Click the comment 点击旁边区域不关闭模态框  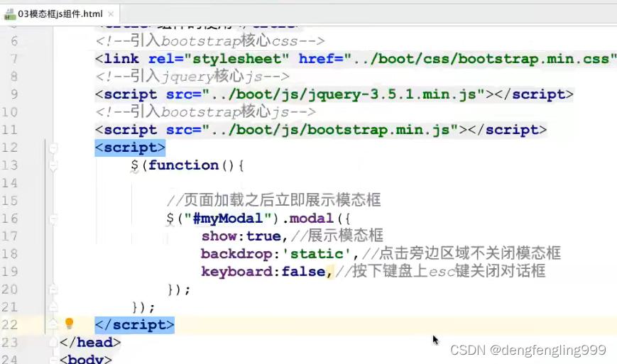(462, 253)
